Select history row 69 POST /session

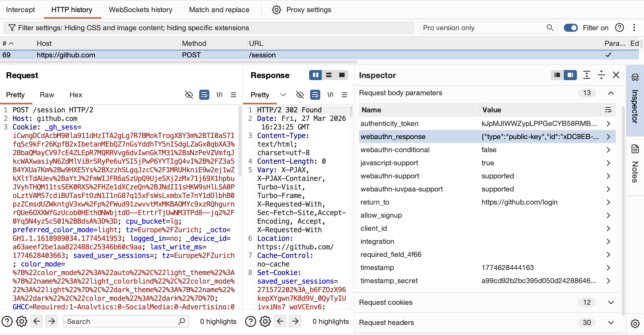(x=319, y=55)
